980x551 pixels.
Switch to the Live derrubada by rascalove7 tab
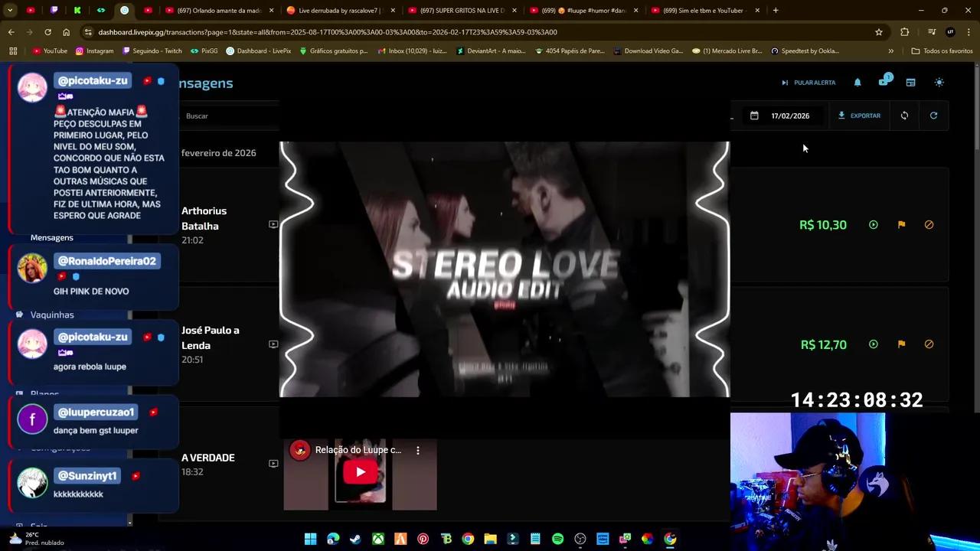click(339, 11)
